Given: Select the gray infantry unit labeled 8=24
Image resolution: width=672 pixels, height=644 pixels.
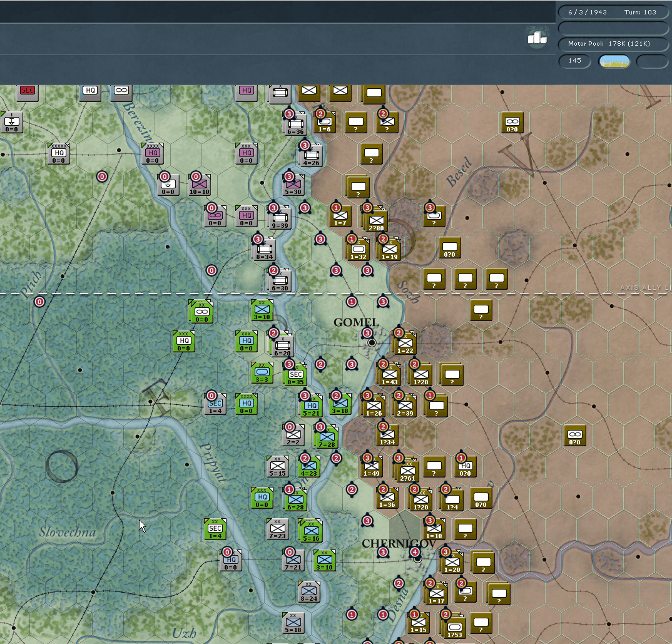Looking at the screenshot, I should [x=309, y=591].
